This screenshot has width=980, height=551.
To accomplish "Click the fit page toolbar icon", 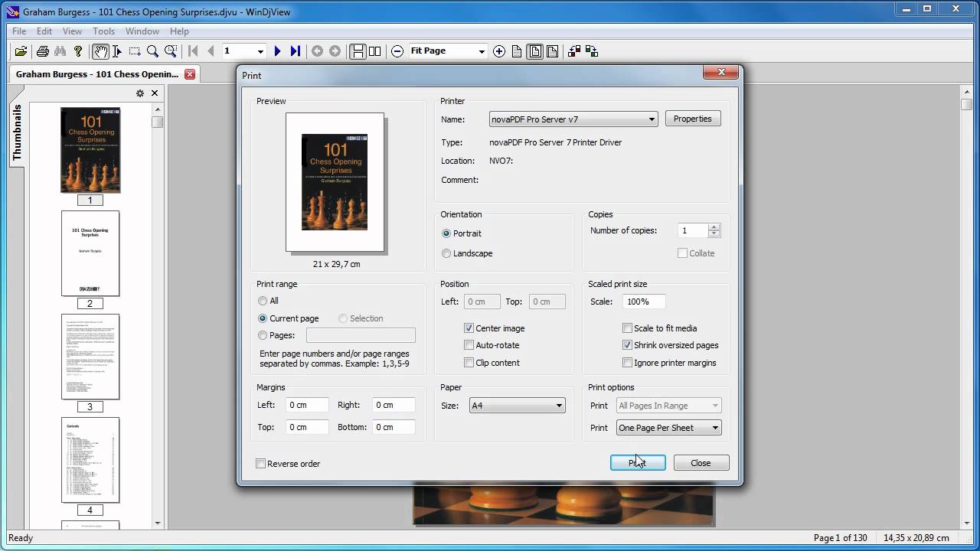I will point(535,51).
